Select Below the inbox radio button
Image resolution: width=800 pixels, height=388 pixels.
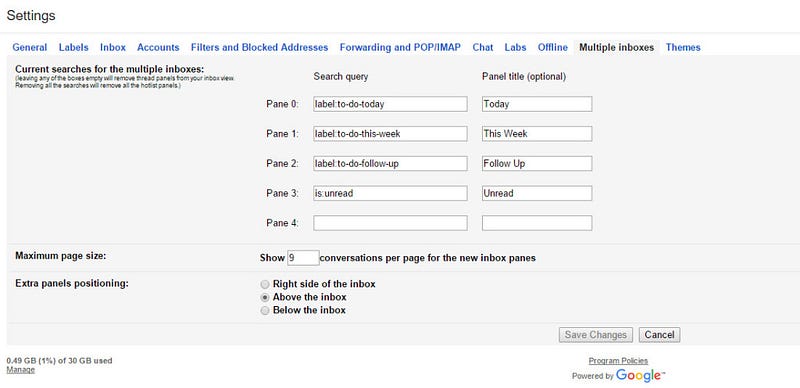click(x=264, y=310)
